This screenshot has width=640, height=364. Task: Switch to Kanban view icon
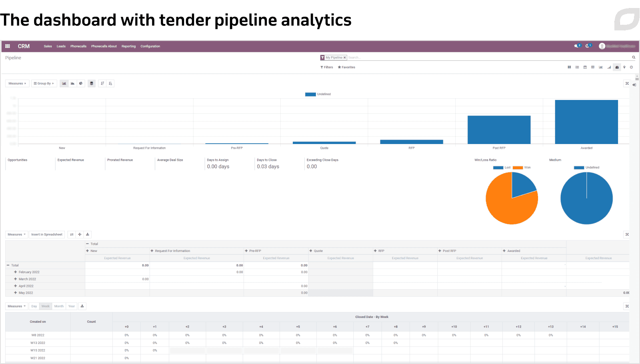(569, 67)
